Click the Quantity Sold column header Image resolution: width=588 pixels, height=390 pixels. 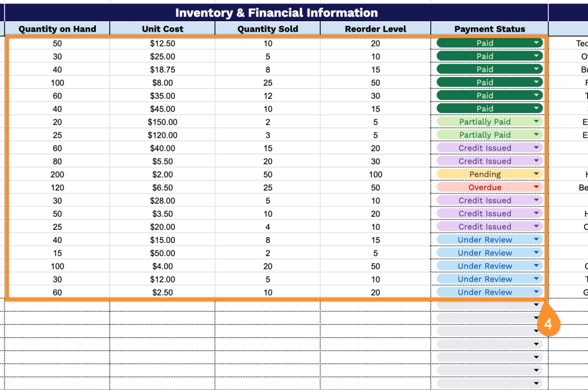coord(268,29)
